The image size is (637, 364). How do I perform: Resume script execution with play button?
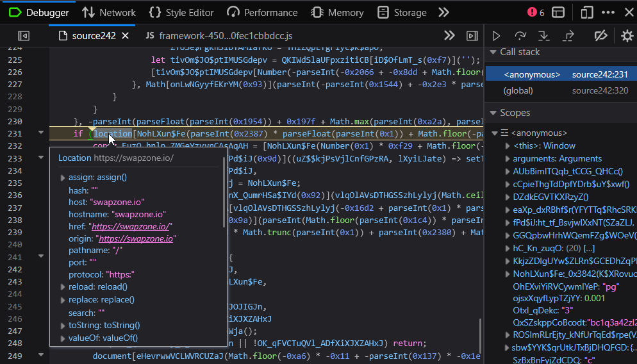point(496,36)
